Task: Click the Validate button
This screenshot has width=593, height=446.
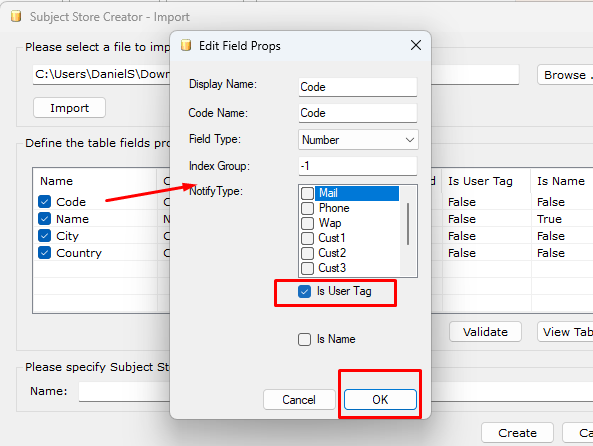Action: pos(485,332)
